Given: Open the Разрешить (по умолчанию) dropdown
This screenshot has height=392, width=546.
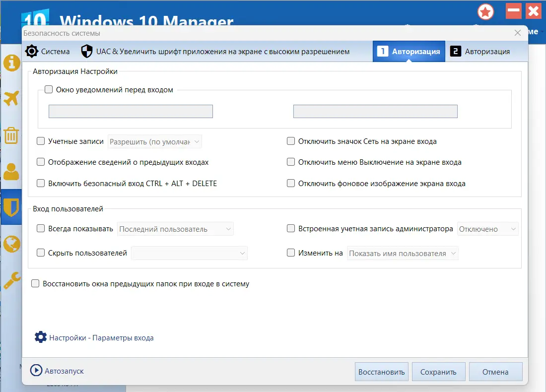Looking at the screenshot, I should pos(154,142).
